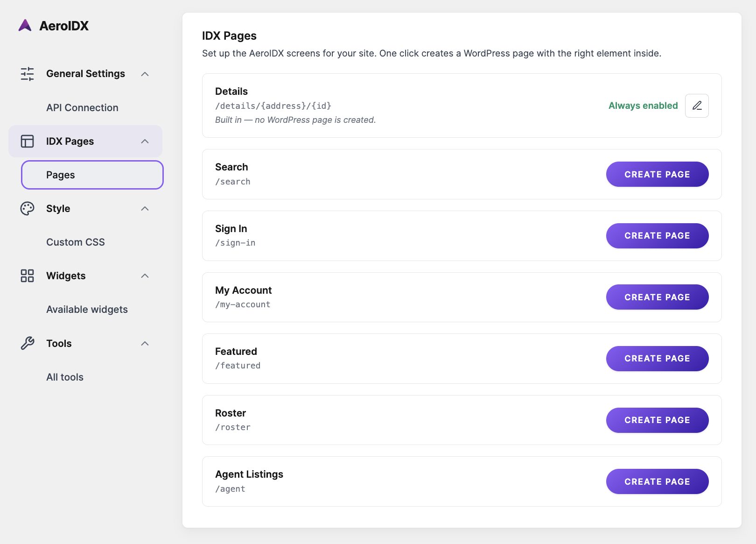Click the IDX Pages heading
This screenshot has width=756, height=544.
pyautogui.click(x=229, y=36)
